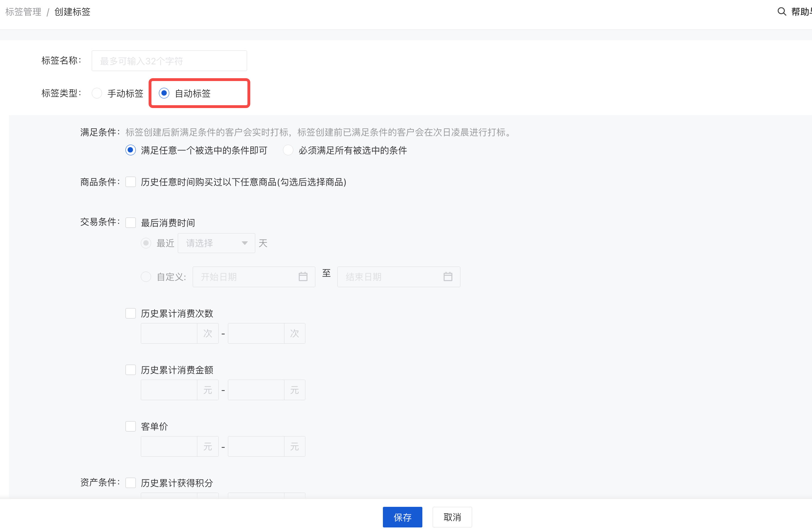
Task: Open end date calendar icon
Action: coord(448,277)
